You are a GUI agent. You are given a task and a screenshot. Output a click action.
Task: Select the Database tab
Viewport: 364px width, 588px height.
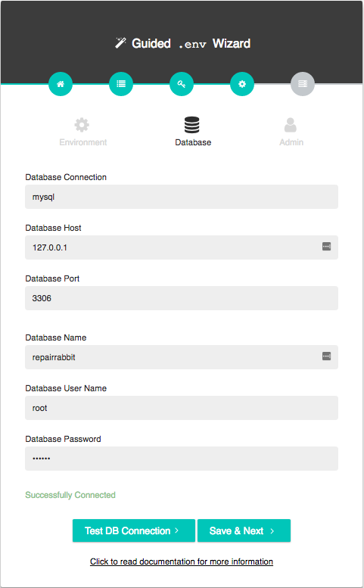pyautogui.click(x=193, y=132)
